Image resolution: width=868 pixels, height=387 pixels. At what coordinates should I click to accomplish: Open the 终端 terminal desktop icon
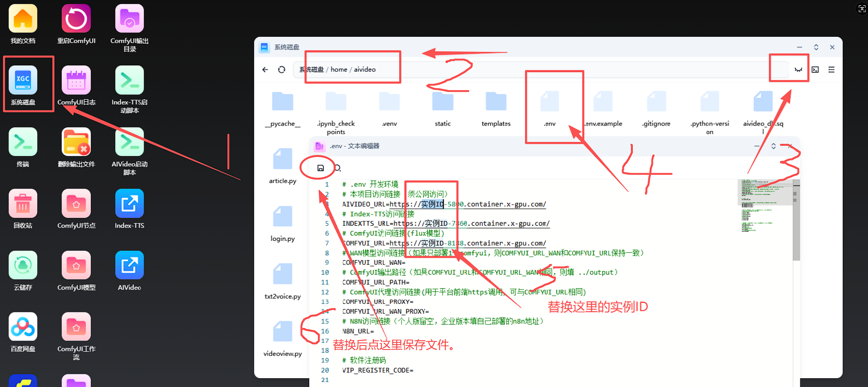[x=23, y=142]
